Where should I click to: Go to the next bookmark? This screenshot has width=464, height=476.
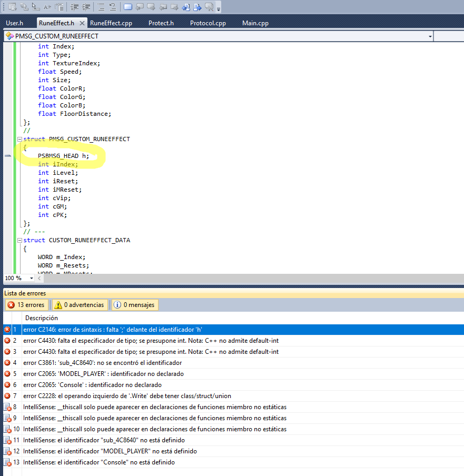click(x=151, y=7)
